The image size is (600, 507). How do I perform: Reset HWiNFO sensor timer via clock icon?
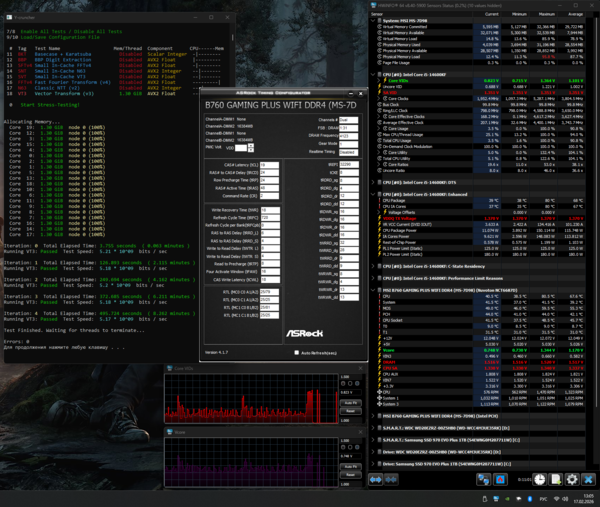[540, 479]
